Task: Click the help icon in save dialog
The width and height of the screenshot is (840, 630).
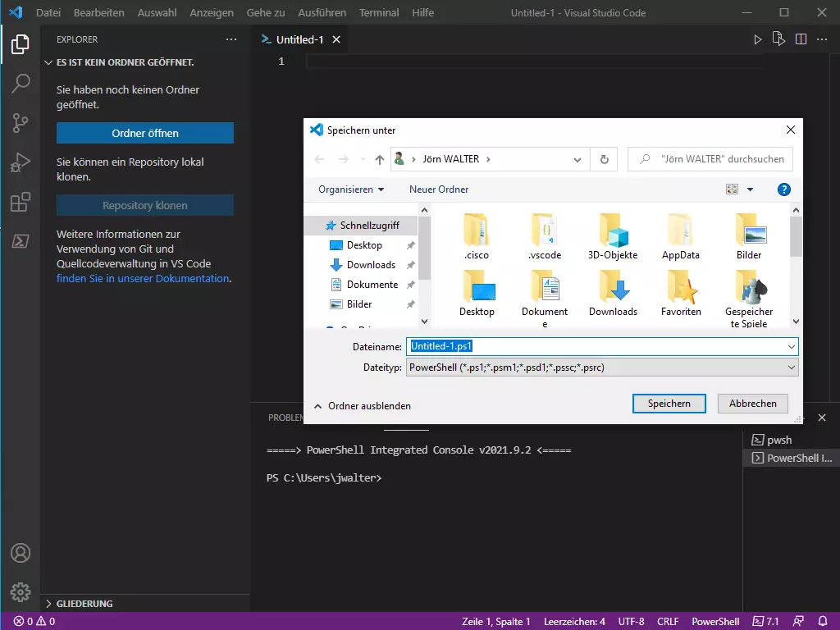Action: pyautogui.click(x=783, y=189)
